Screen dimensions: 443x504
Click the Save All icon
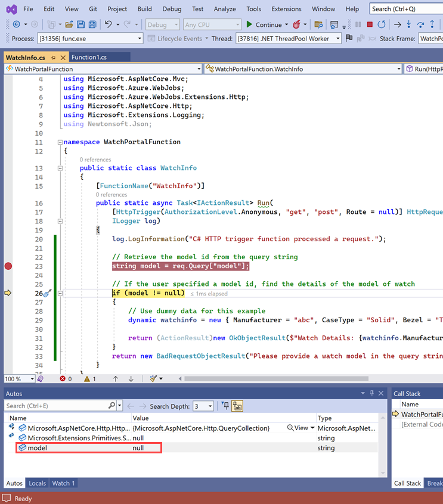(x=92, y=24)
